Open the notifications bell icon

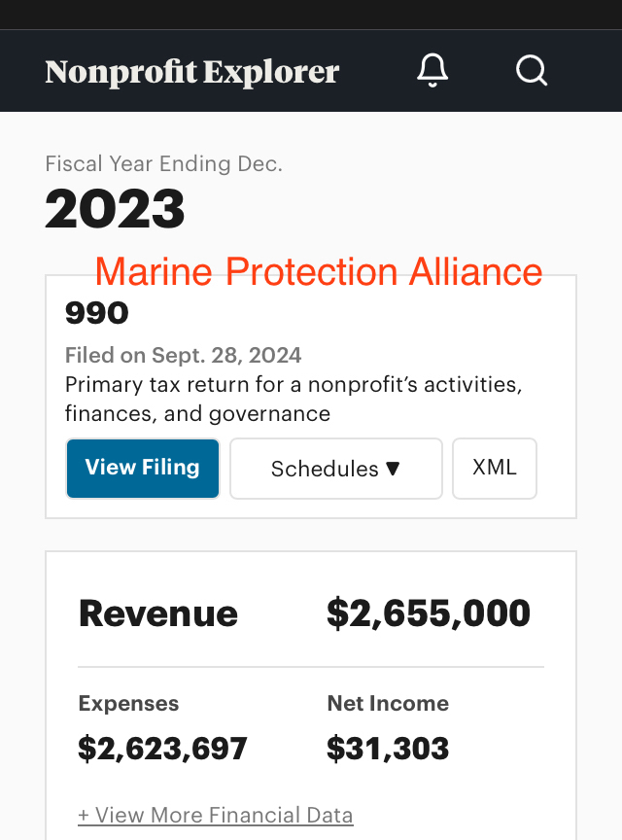pos(432,71)
